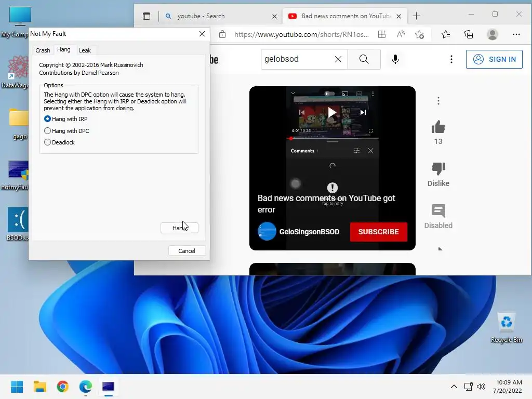Close the Not My Fault window
The width and height of the screenshot is (532, 399).
pyautogui.click(x=202, y=34)
